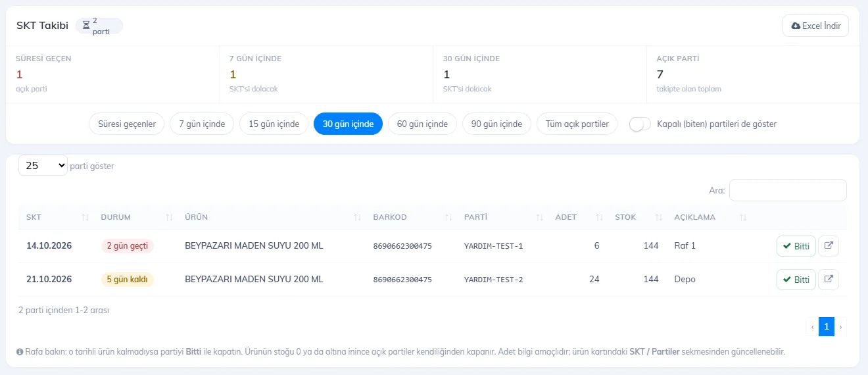The height and width of the screenshot is (375, 868).
Task: Select 15 gün içinde filter
Action: 274,124
